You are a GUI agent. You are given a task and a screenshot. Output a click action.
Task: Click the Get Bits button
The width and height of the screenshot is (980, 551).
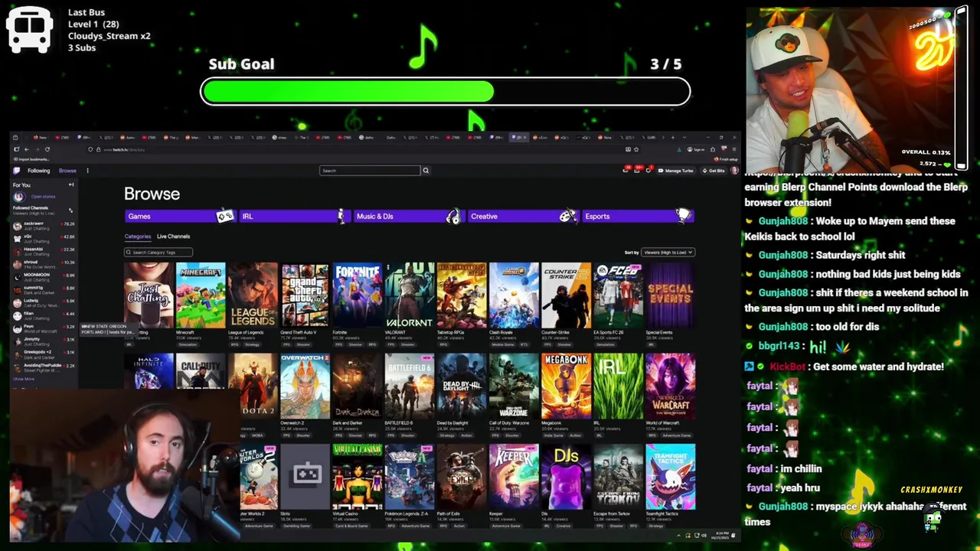point(713,171)
